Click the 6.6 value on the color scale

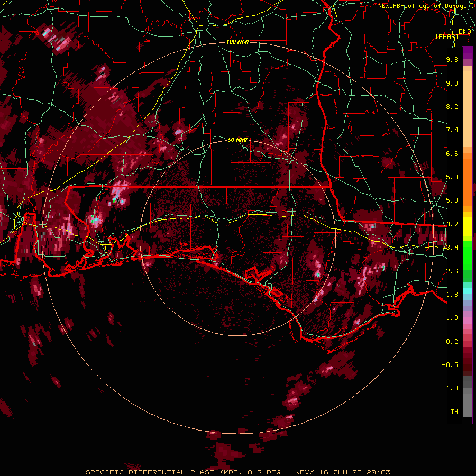(452, 153)
